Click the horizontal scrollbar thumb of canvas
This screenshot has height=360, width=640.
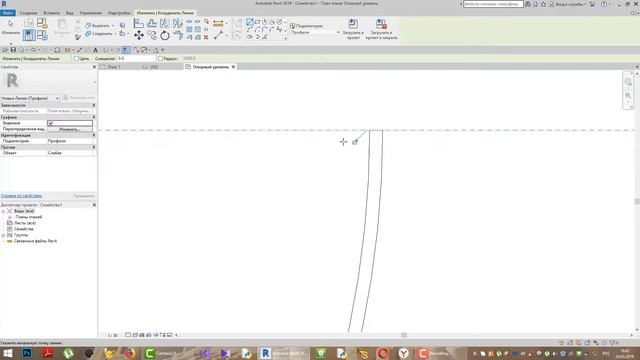[404, 335]
